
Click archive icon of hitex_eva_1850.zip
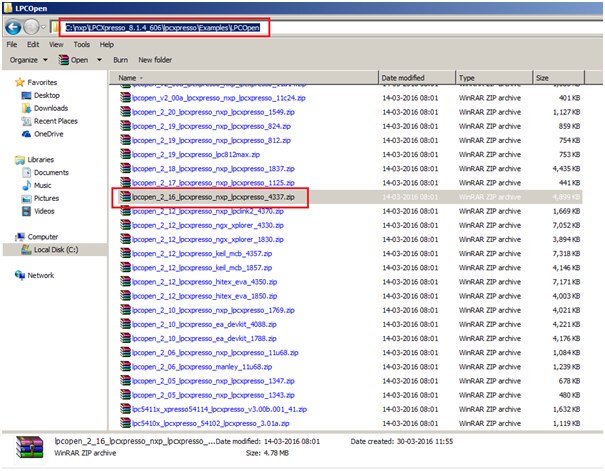tap(125, 296)
